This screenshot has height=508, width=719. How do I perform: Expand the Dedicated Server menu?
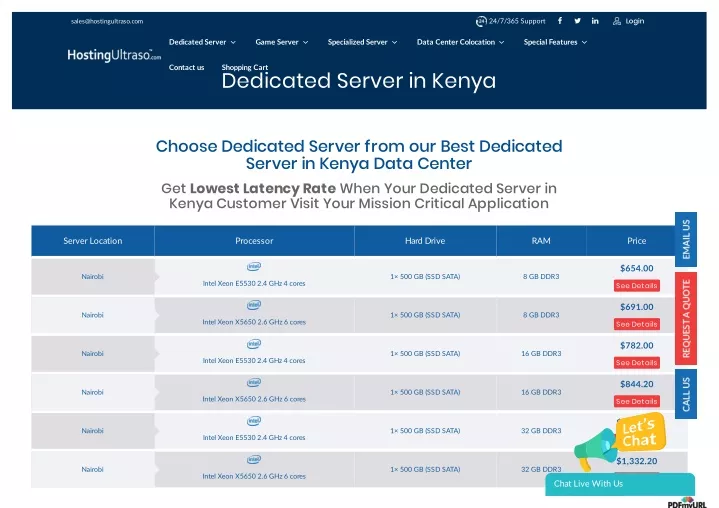pos(202,42)
